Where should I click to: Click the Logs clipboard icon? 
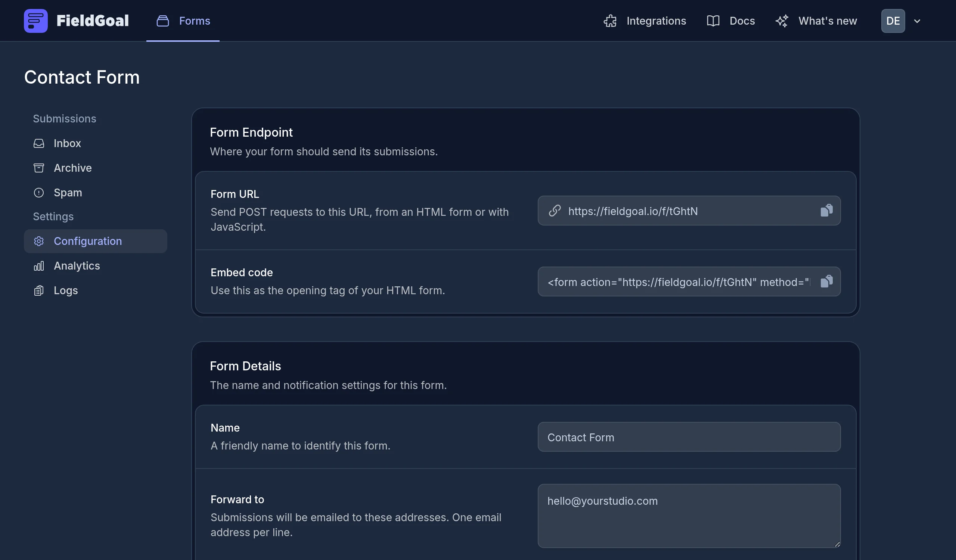(x=39, y=290)
